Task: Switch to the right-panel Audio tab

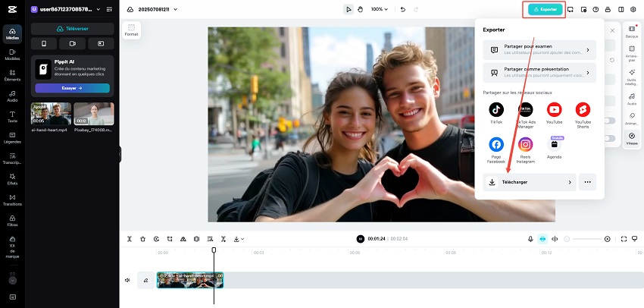Action: pos(632,99)
